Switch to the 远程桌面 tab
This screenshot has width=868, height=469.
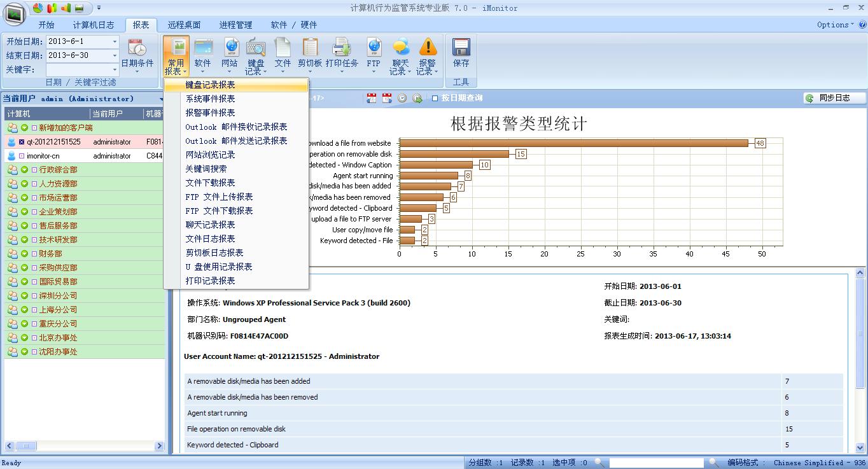[x=184, y=25]
